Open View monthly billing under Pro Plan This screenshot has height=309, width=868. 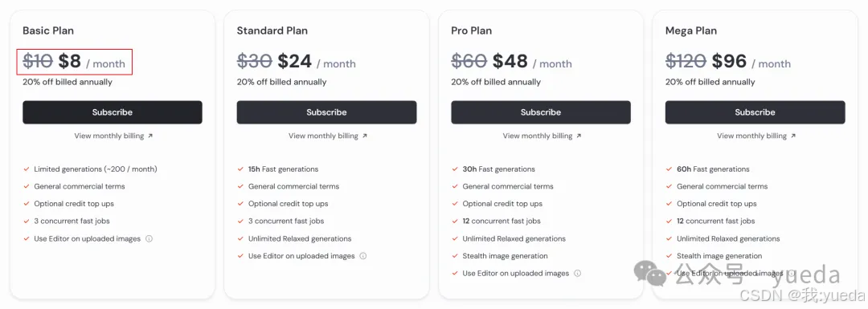[x=538, y=136]
